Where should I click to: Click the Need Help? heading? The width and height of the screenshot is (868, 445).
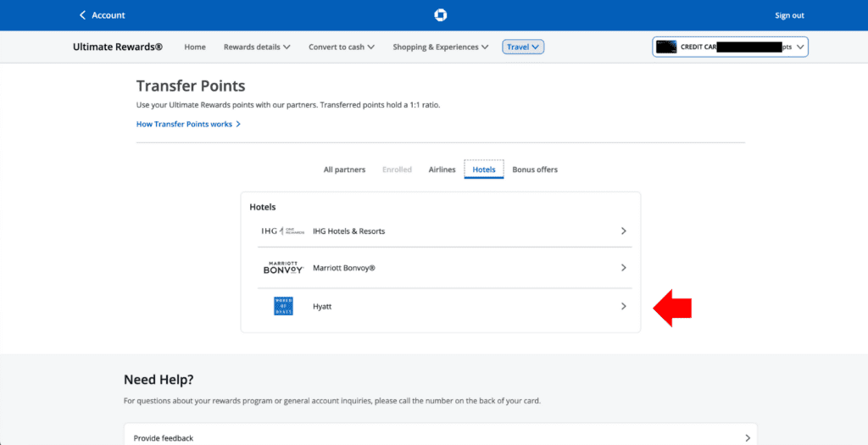[x=159, y=381]
